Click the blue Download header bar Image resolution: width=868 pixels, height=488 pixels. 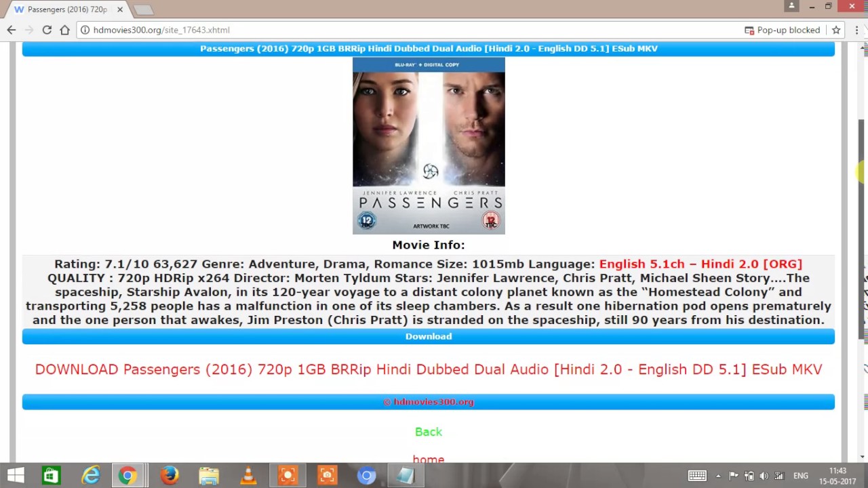(x=429, y=336)
